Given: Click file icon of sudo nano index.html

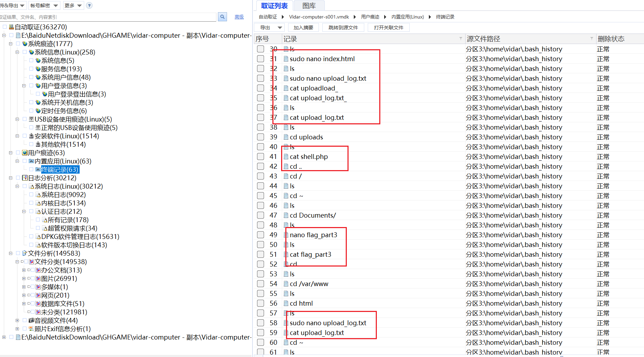Looking at the screenshot, I should [286, 59].
